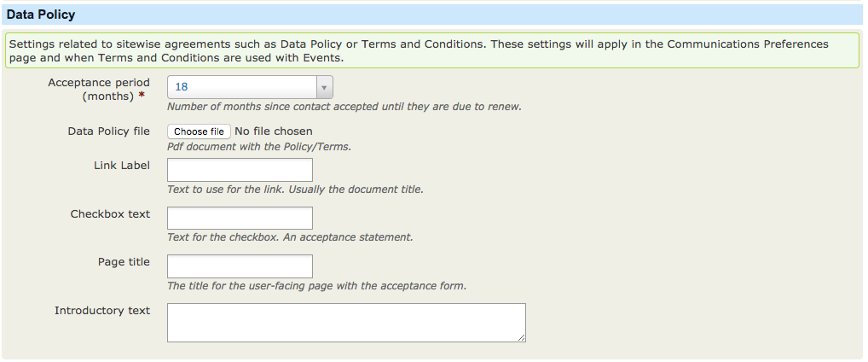868x362 pixels.
Task: Click the green settings description box
Action: 431,51
